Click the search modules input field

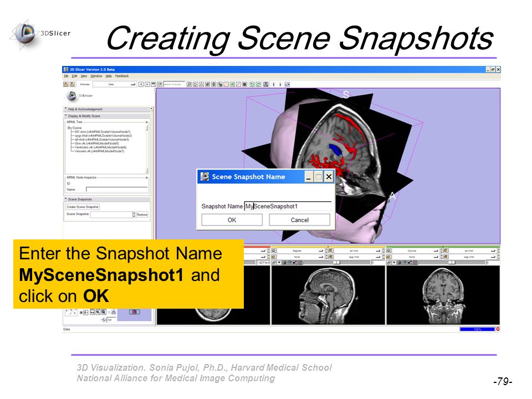click(175, 84)
